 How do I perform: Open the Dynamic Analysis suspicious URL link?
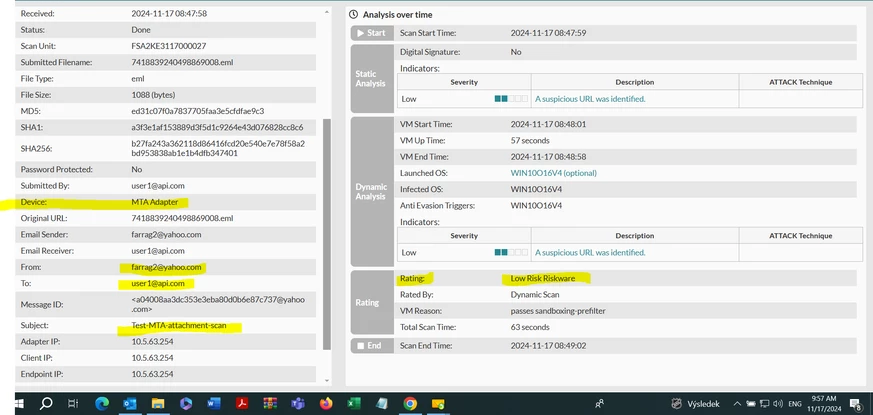point(590,252)
